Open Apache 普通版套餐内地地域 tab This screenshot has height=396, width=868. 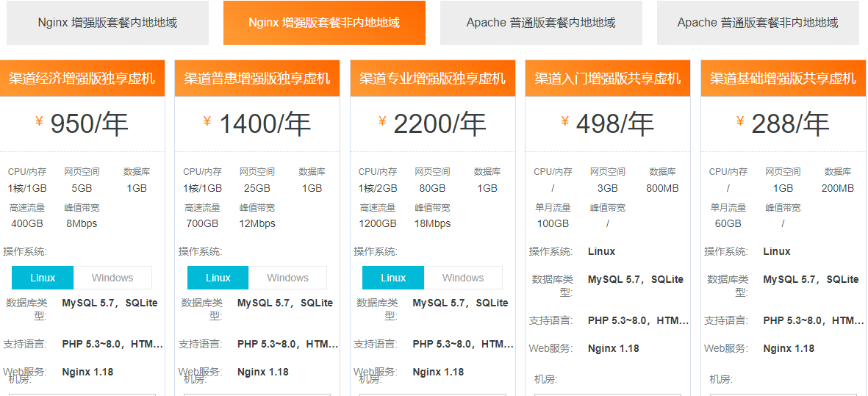pyautogui.click(x=541, y=23)
